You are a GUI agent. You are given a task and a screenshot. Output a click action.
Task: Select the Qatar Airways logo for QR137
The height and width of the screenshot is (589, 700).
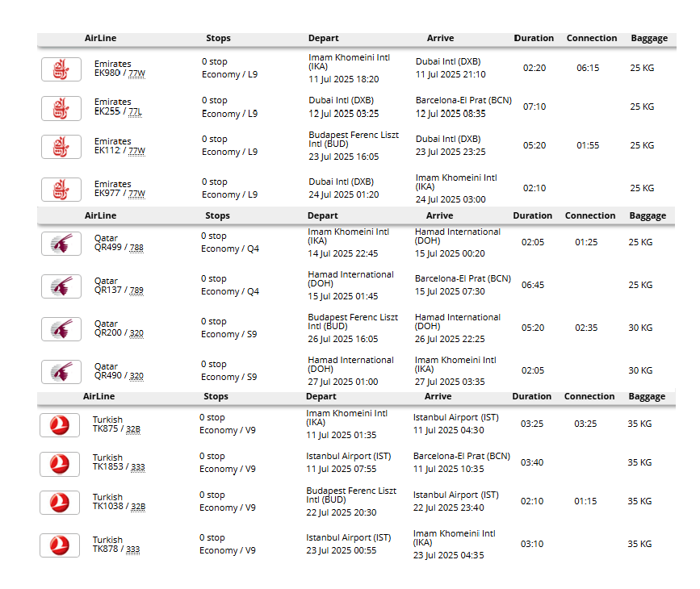[x=61, y=286]
